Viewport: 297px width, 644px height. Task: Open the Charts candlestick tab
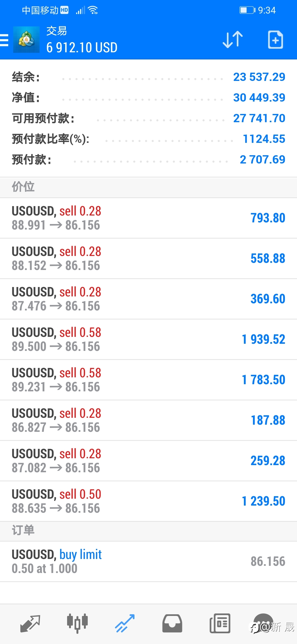click(77, 623)
